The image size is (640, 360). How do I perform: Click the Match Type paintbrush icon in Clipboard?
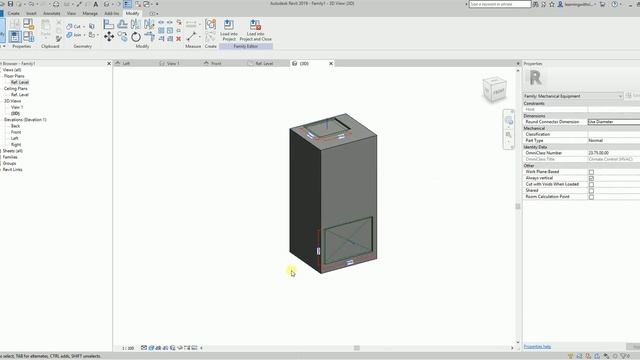[59, 39]
